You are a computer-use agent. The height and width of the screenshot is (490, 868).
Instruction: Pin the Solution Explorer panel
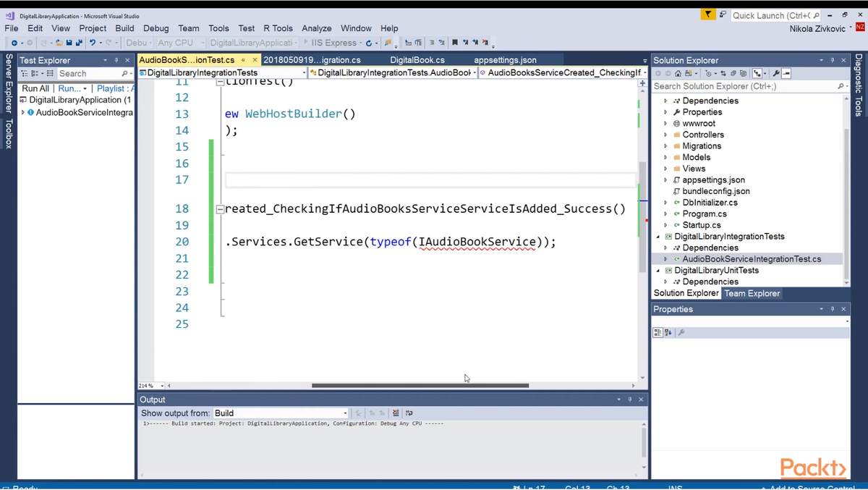833,60
